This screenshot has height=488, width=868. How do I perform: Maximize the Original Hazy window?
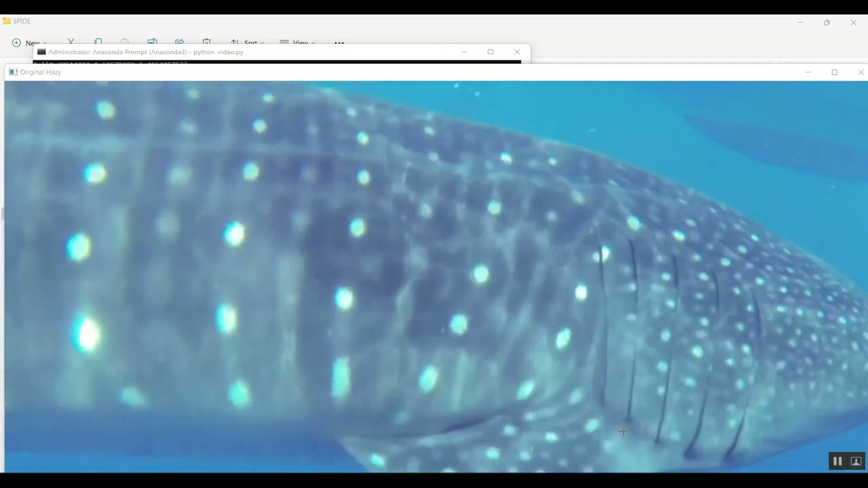pyautogui.click(x=835, y=72)
